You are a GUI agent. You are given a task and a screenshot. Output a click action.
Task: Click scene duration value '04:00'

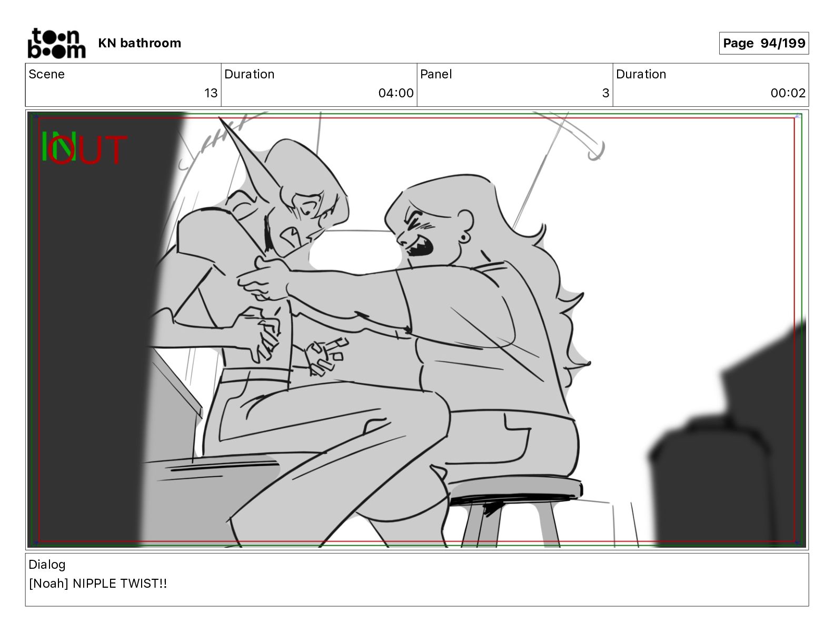(x=396, y=93)
